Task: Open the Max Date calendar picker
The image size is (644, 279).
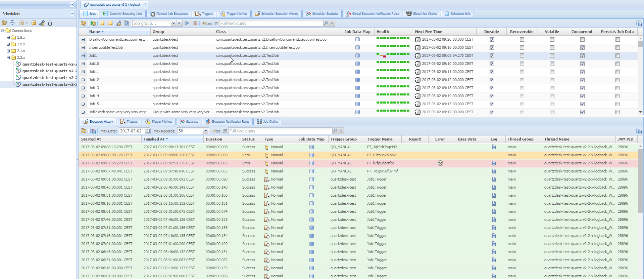Action: (148, 131)
